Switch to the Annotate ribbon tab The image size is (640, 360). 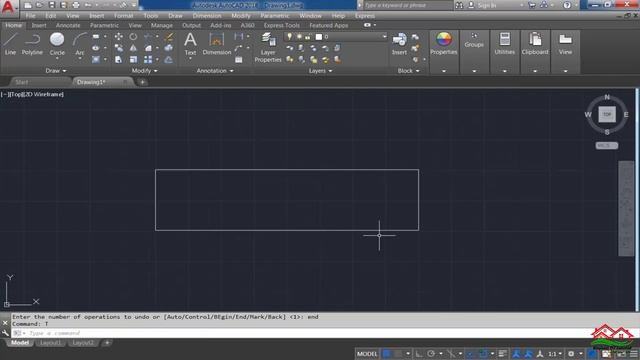point(68,25)
